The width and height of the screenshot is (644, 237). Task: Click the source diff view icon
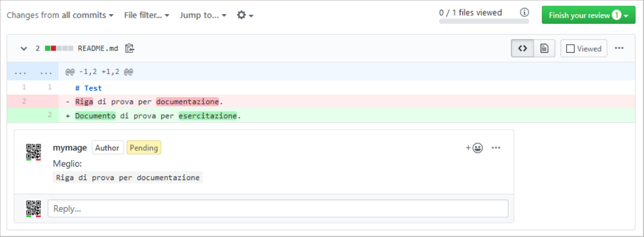click(522, 49)
